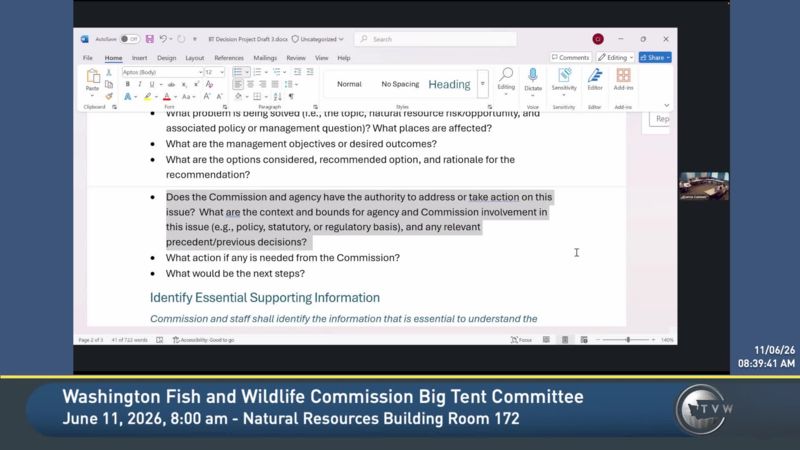The height and width of the screenshot is (450, 800).
Task: Toggle strikethrough formatting
Action: pos(171,84)
